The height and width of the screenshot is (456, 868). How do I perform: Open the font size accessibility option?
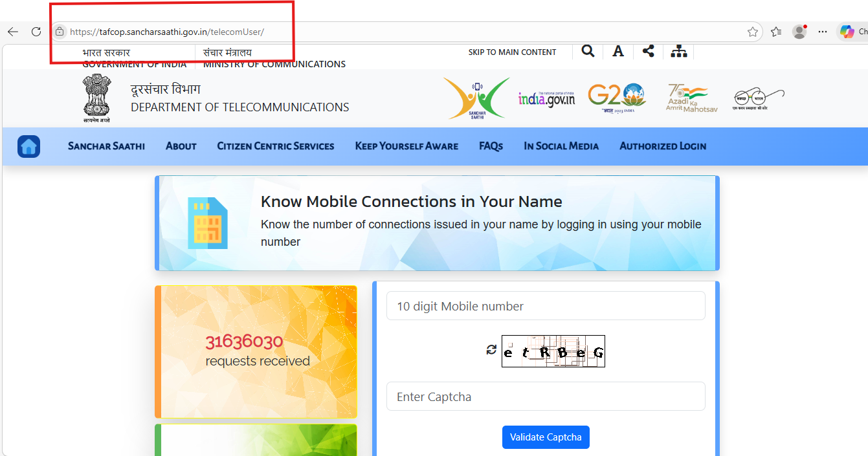[x=618, y=51]
